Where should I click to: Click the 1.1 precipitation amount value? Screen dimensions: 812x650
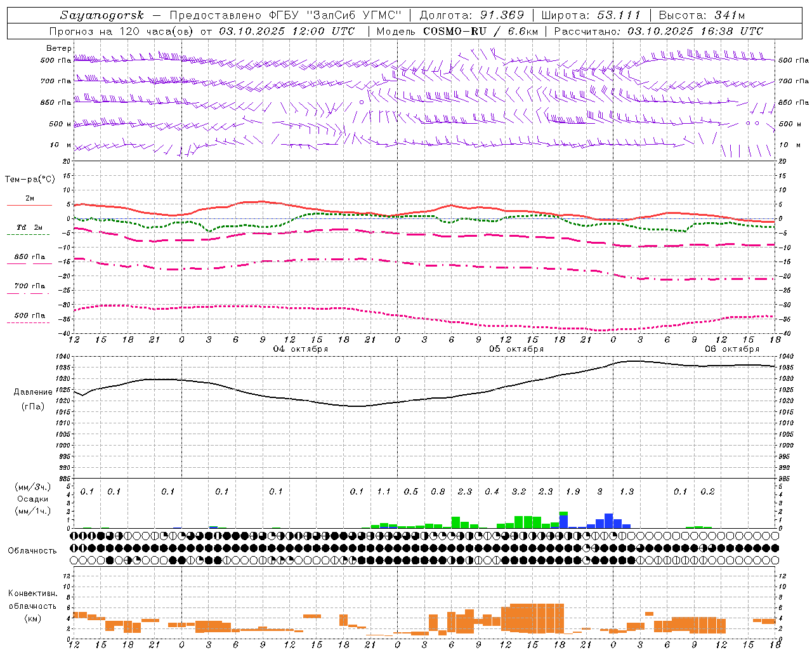click(x=384, y=492)
